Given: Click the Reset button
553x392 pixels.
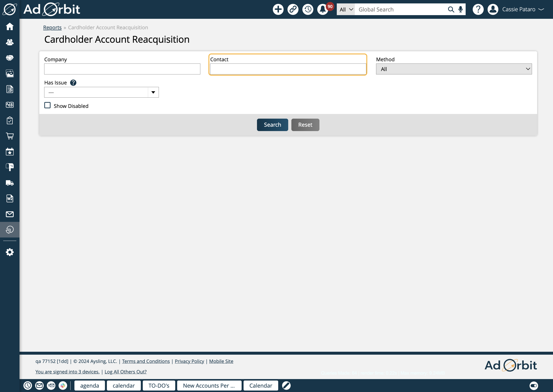Looking at the screenshot, I should 305,125.
